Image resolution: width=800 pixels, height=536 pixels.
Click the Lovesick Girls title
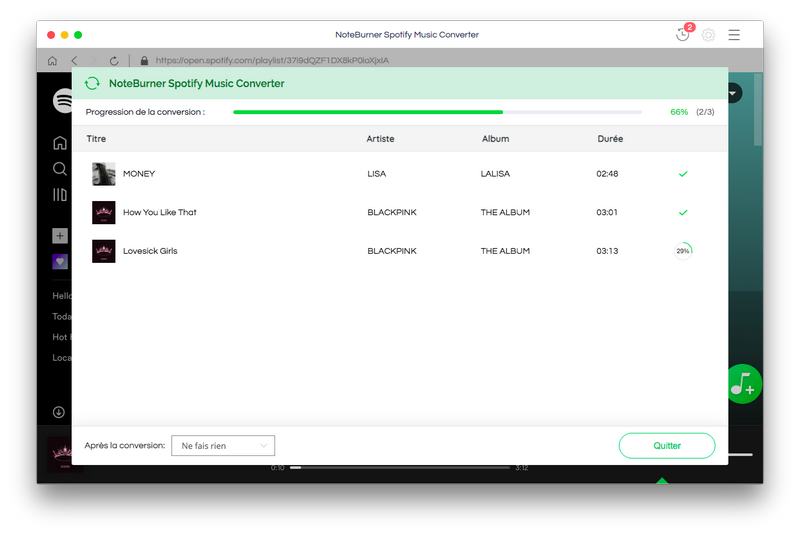pyautogui.click(x=150, y=251)
